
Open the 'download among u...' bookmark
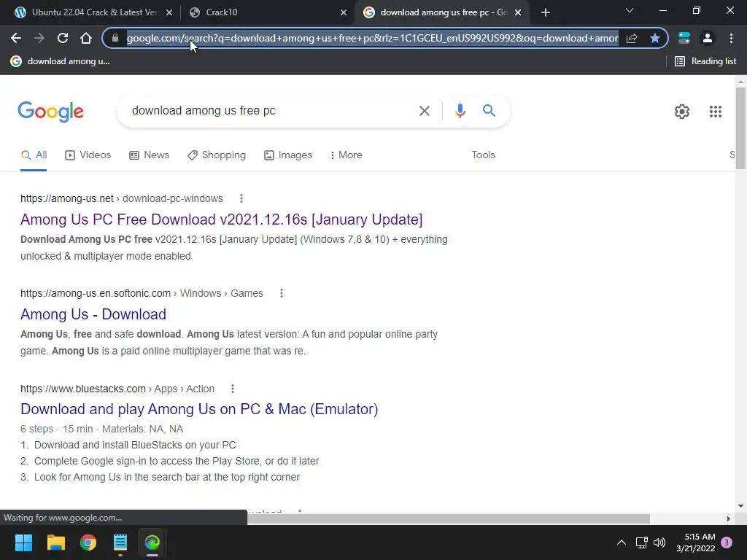coord(60,61)
